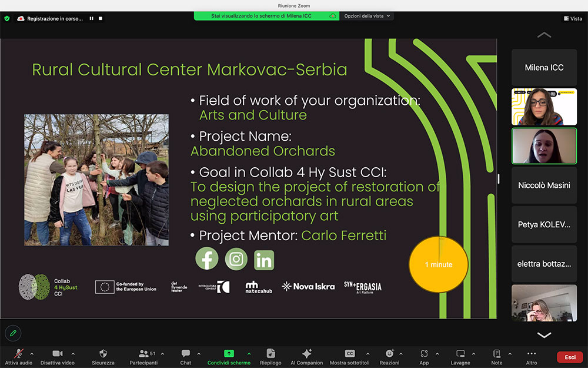Toggle Attiva audio microphone
This screenshot has height=368, width=588.
point(19,354)
